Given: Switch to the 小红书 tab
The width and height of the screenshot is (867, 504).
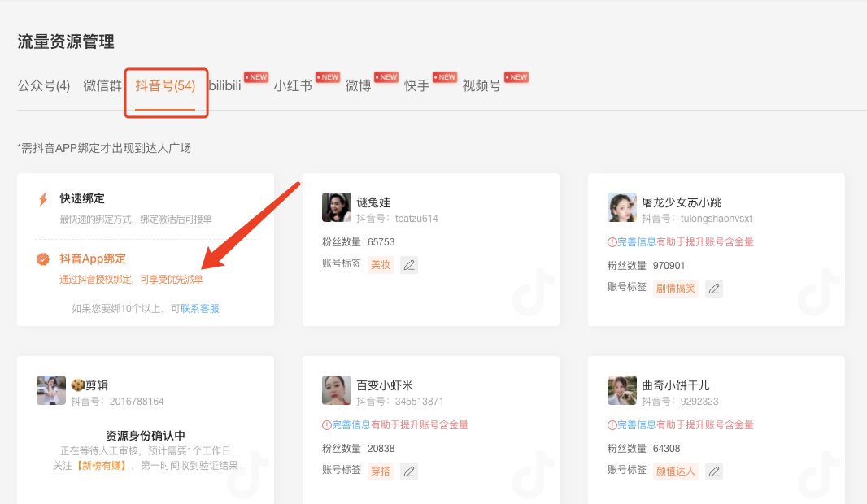Looking at the screenshot, I should (293, 85).
